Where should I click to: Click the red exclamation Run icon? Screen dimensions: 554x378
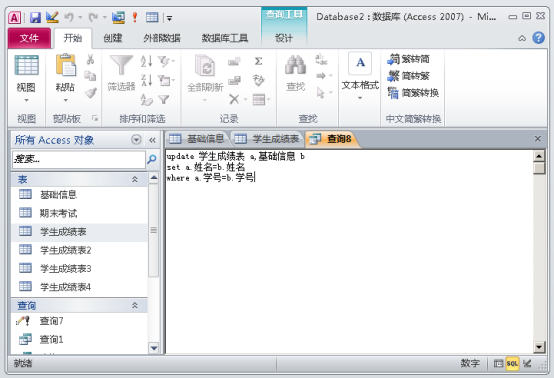135,17
